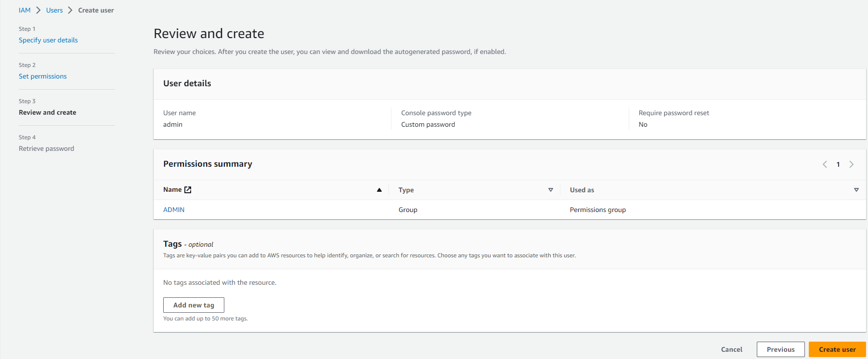Open the ADMIN permissions group link
The image size is (868, 359).
[174, 210]
